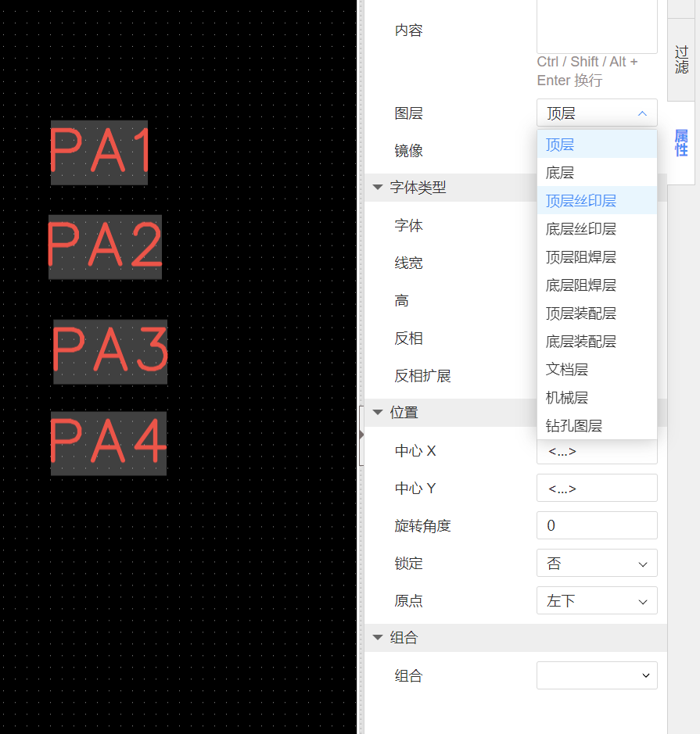Image resolution: width=700 pixels, height=734 pixels.
Task: Click the 旋转角度 property label
Action: (423, 526)
